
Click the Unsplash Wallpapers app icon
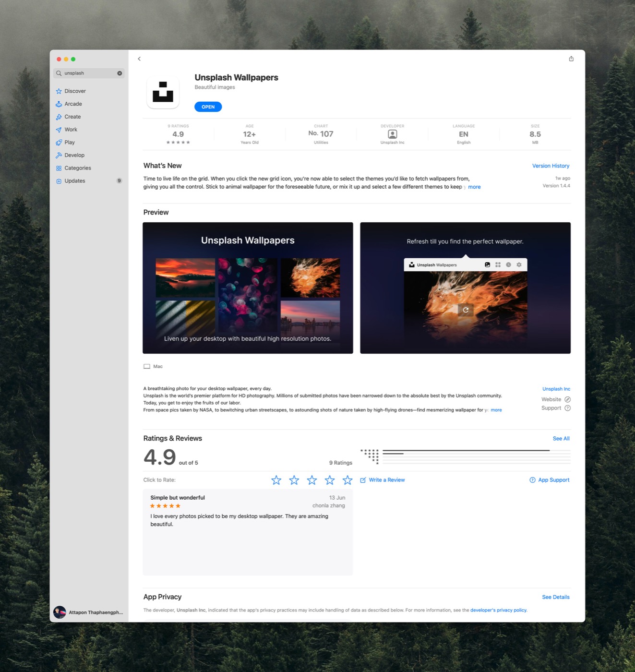coord(163,92)
